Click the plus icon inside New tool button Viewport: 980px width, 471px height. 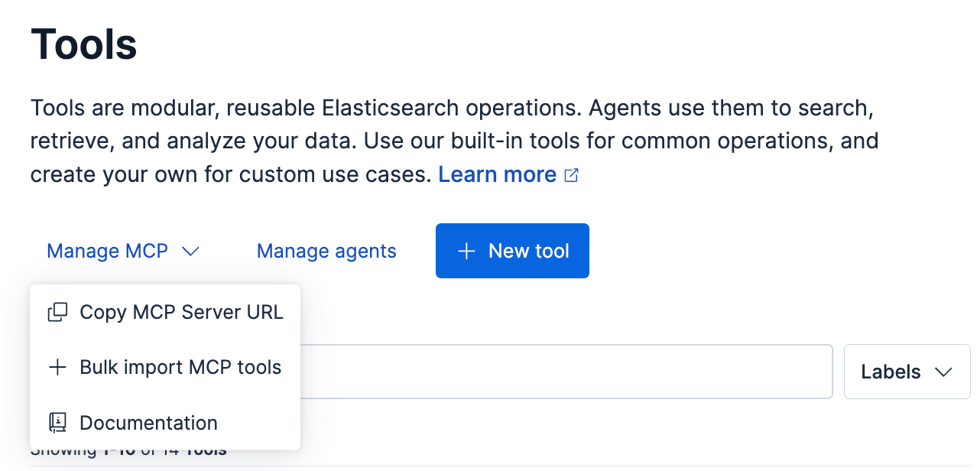coord(466,251)
